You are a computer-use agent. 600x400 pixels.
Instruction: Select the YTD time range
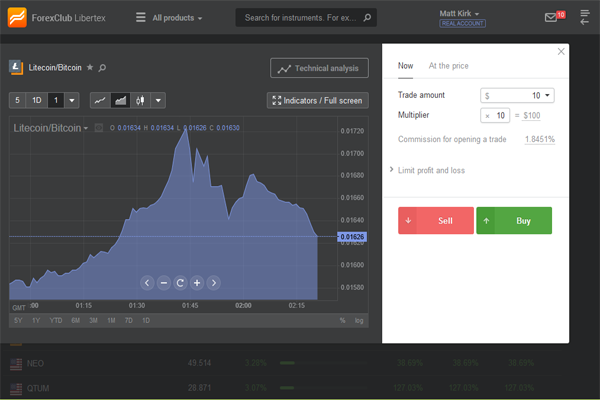(55, 320)
